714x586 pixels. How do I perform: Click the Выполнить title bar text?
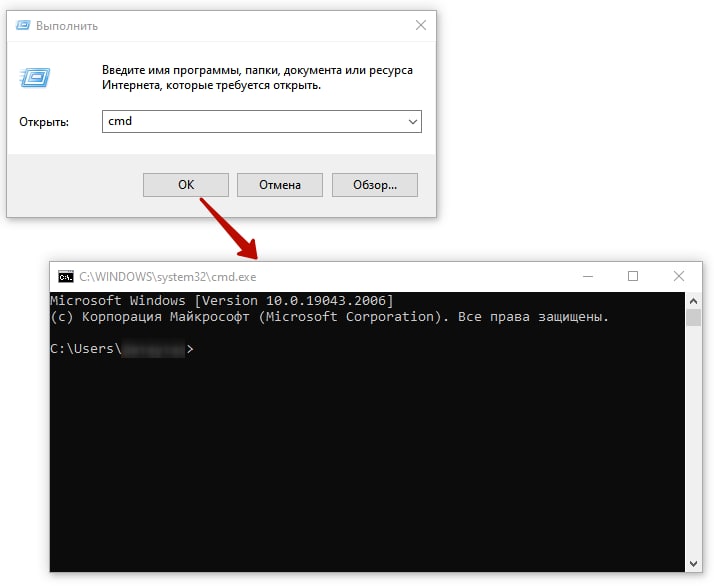67,25
